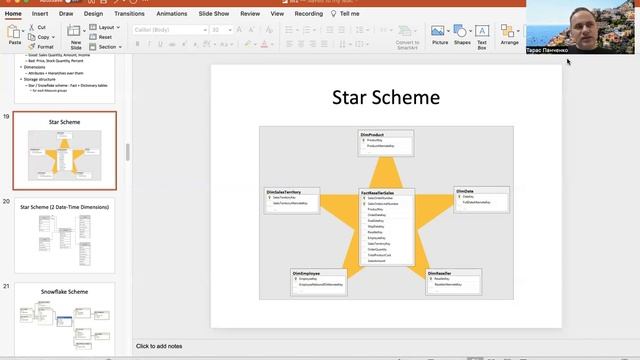Image resolution: width=640 pixels, height=360 pixels.
Task: Click the thumbnail pane resize handle
Action: [x=128, y=152]
